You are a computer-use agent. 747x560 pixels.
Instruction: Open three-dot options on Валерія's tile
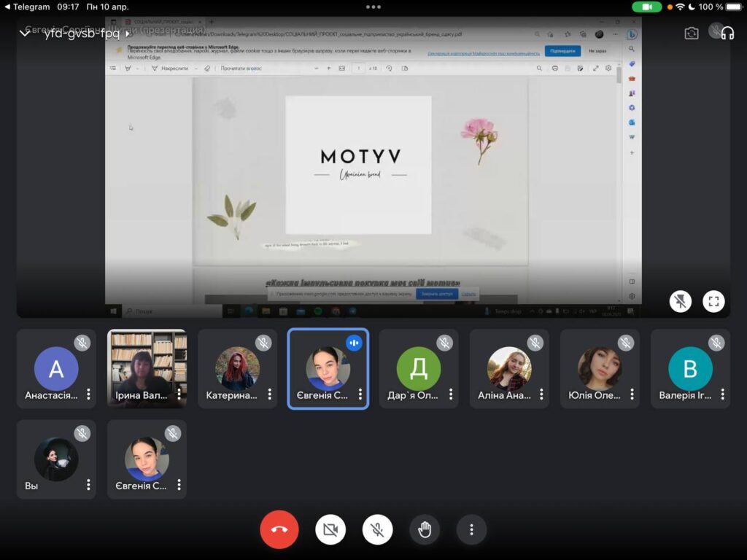pyautogui.click(x=722, y=394)
